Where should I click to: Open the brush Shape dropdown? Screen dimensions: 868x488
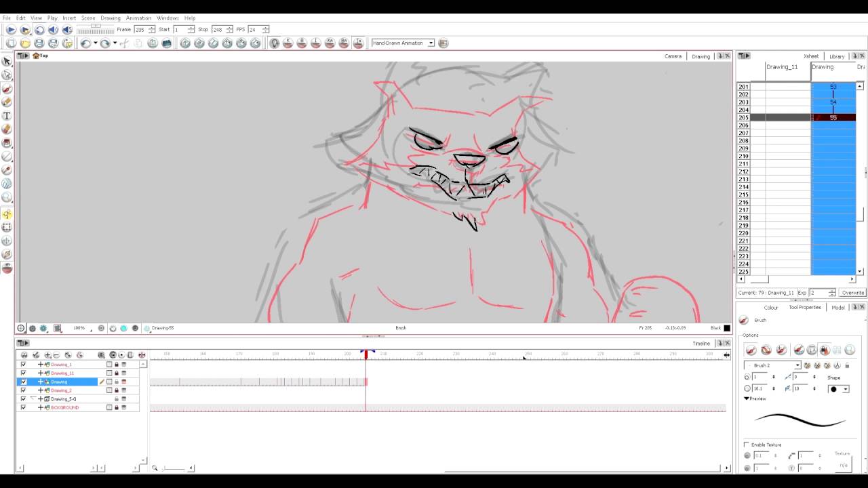point(839,389)
